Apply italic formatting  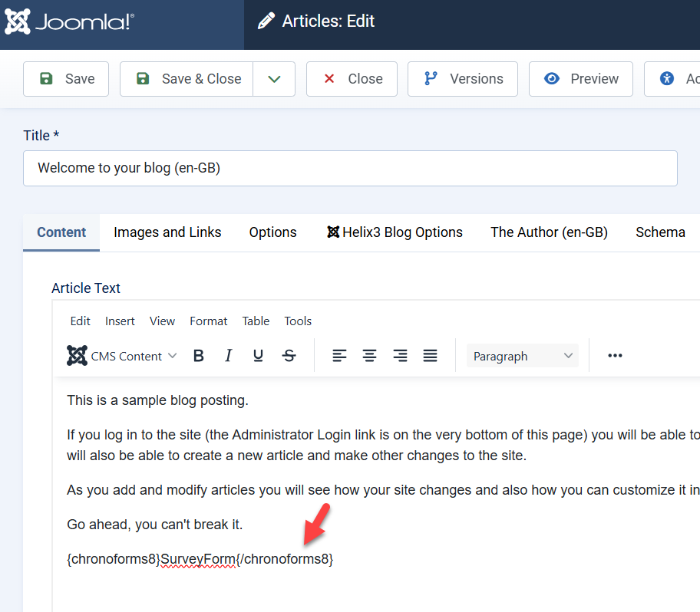click(x=228, y=355)
